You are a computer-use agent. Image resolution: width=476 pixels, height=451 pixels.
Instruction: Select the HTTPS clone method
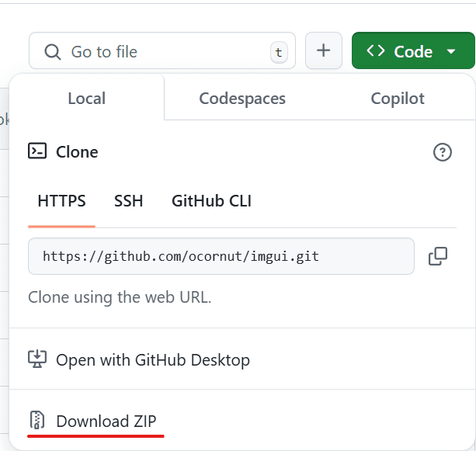[61, 201]
